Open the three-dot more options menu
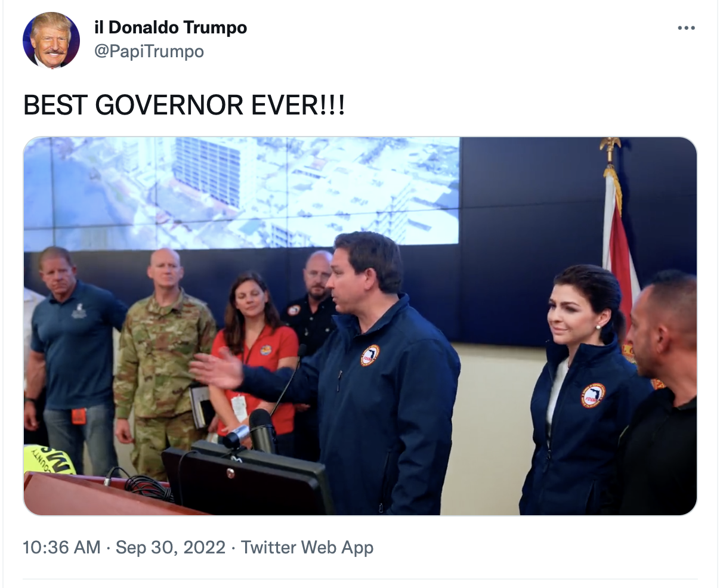 pyautogui.click(x=686, y=28)
